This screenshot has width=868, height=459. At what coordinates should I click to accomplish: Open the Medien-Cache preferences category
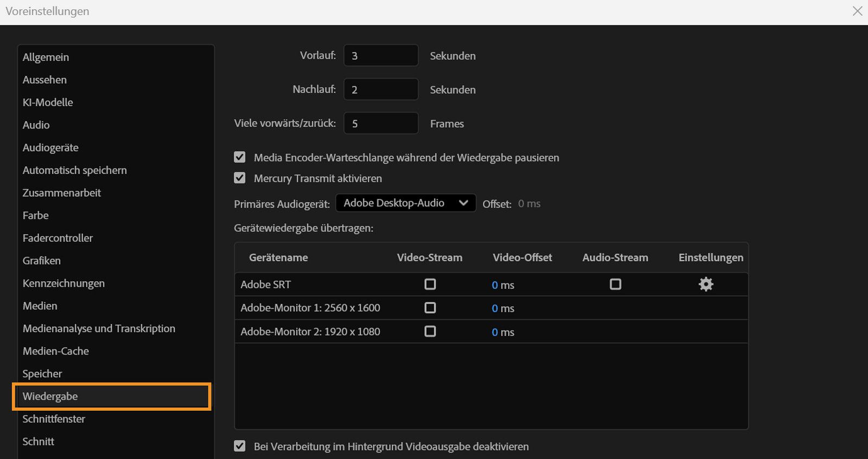pos(56,351)
